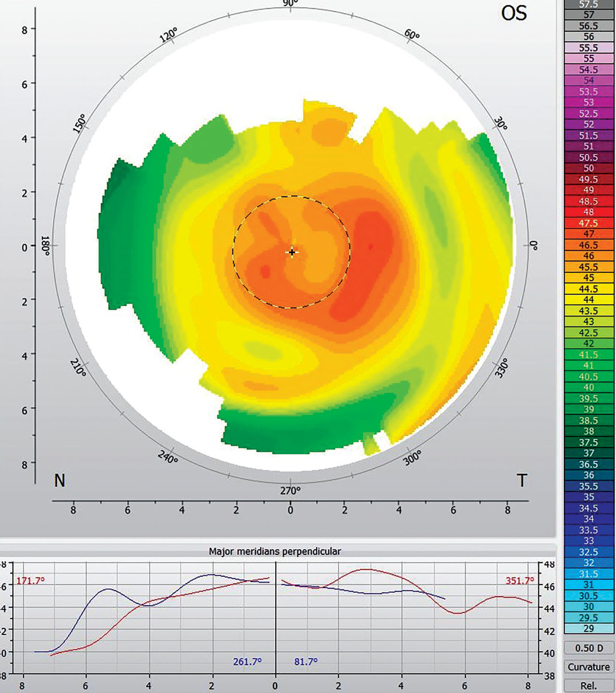
Task: Click the Curvature map type button
Action: tap(589, 667)
